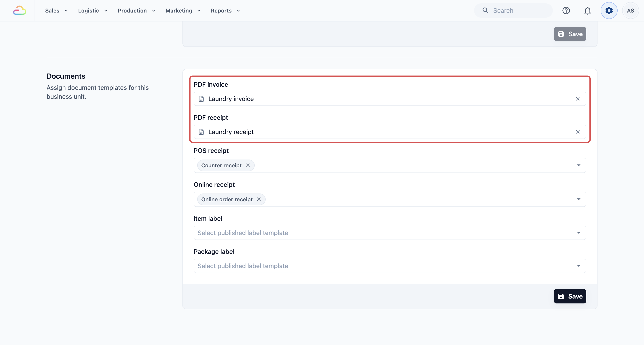Clear the Laundry invoice template

coord(578,99)
